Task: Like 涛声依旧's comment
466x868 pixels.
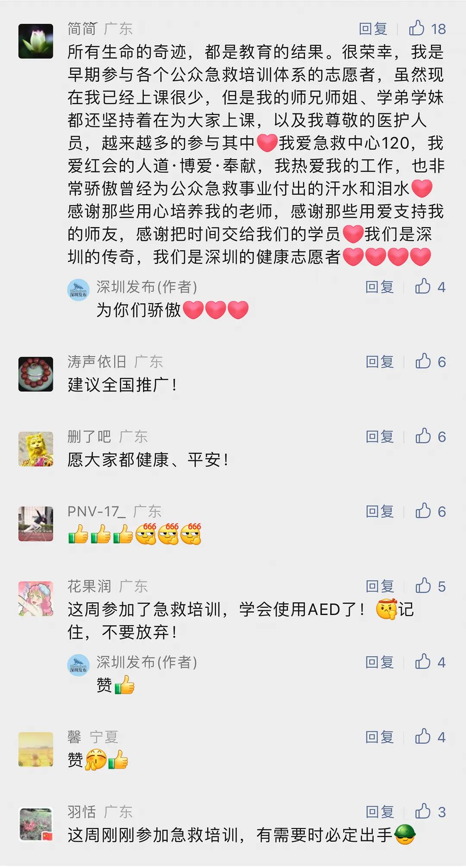Action: tap(430, 361)
